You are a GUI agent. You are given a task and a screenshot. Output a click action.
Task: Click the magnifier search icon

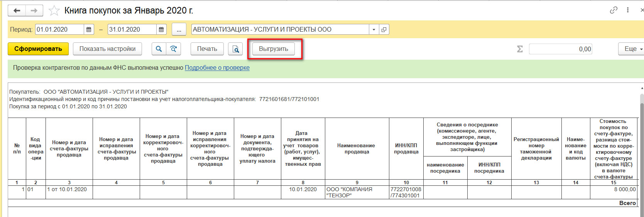(x=159, y=49)
